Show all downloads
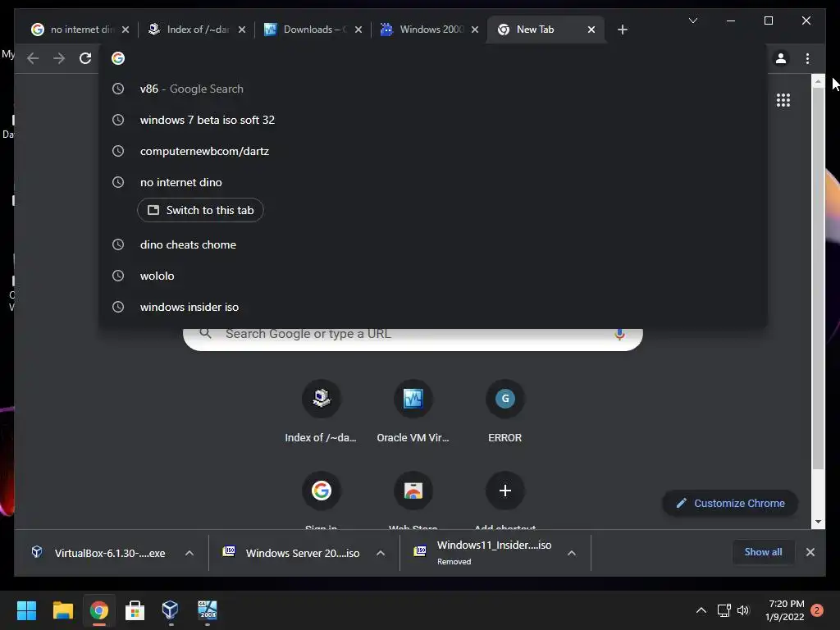 [763, 552]
